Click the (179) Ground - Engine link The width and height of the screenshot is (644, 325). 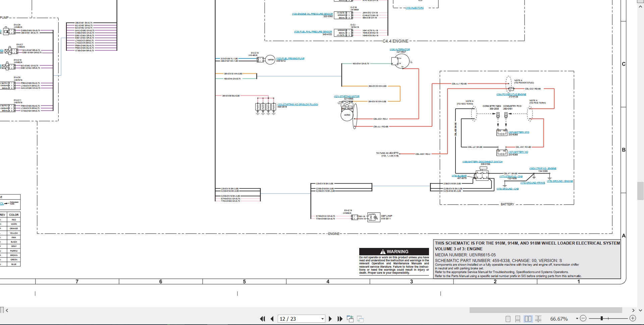560,181
